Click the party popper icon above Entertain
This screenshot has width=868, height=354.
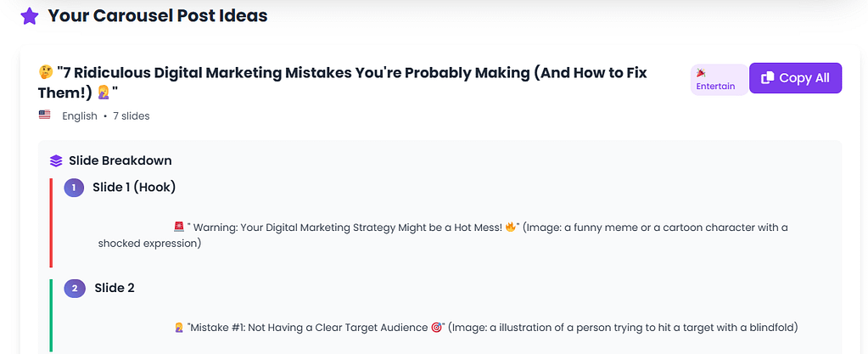point(701,74)
